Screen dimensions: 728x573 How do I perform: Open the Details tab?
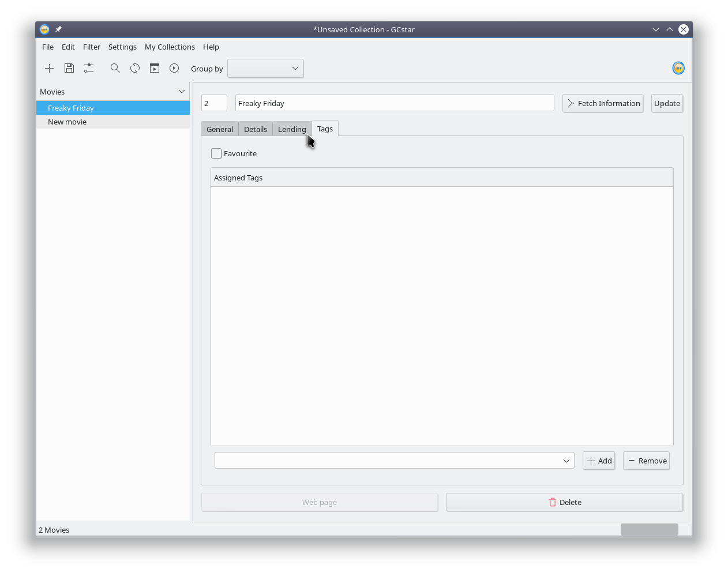(x=256, y=130)
